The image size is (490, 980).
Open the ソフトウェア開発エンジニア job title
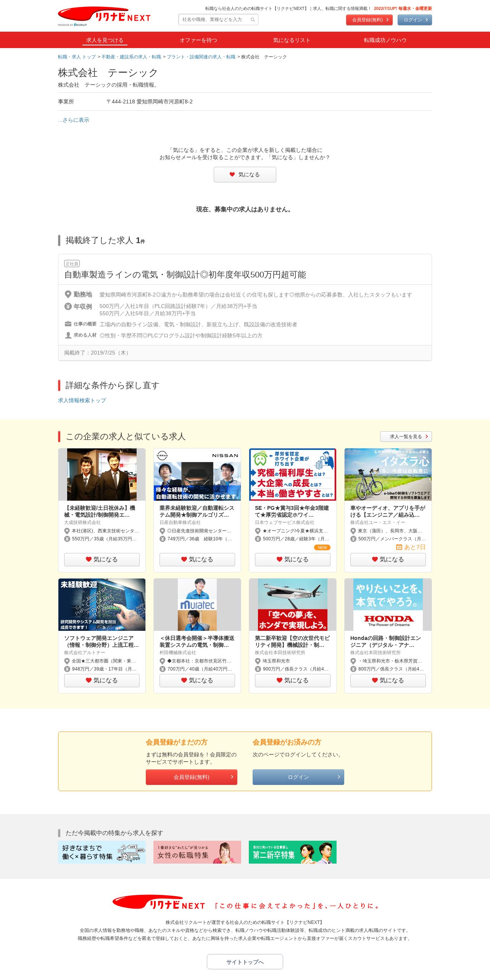[102, 642]
